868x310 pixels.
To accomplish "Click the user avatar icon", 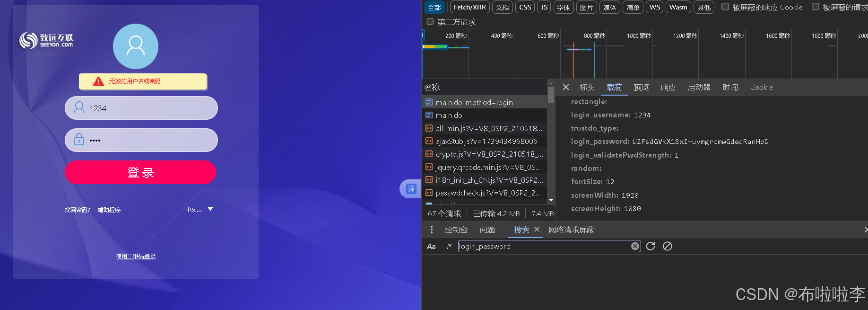I will 136,46.
